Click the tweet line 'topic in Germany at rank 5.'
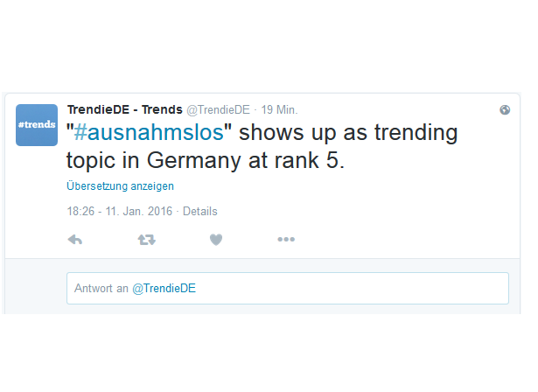This screenshot has height=392, width=538. click(206, 160)
